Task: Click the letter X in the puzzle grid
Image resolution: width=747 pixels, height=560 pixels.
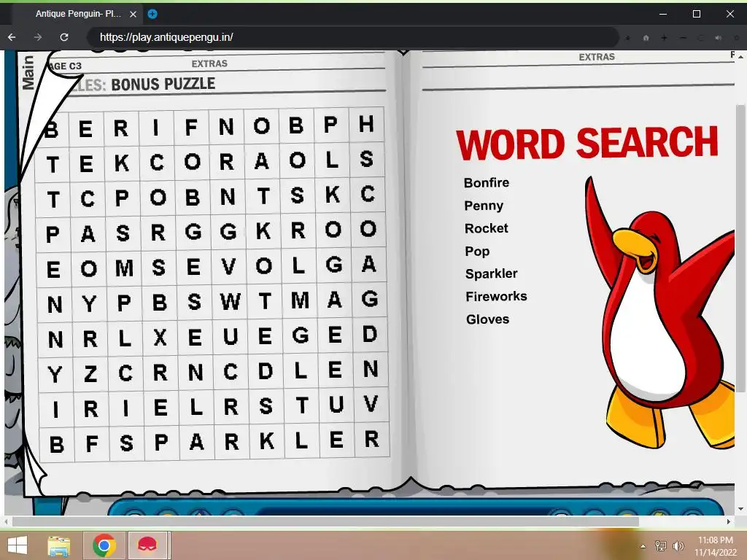Action: (160, 338)
